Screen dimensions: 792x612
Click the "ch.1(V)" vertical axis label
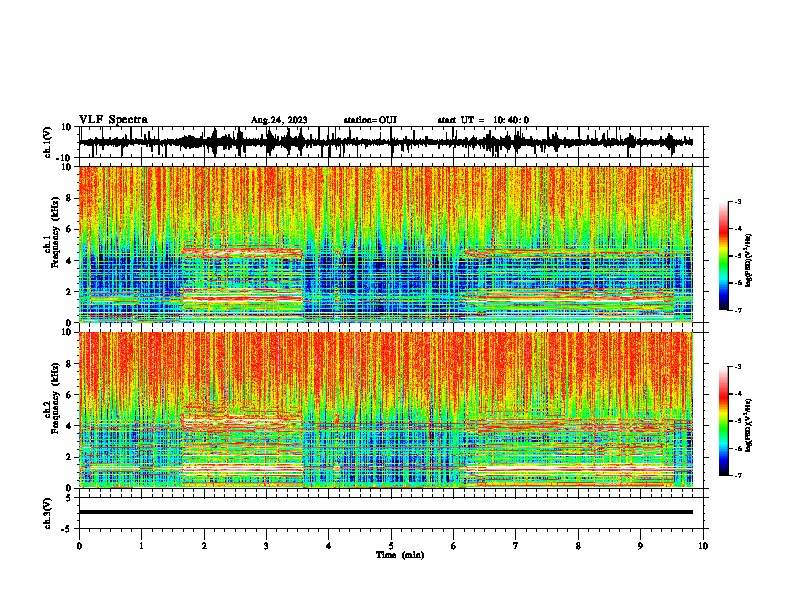point(48,142)
